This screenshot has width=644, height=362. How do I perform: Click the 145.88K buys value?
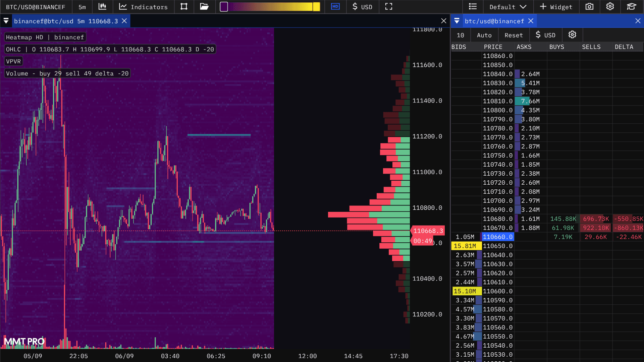click(x=563, y=219)
